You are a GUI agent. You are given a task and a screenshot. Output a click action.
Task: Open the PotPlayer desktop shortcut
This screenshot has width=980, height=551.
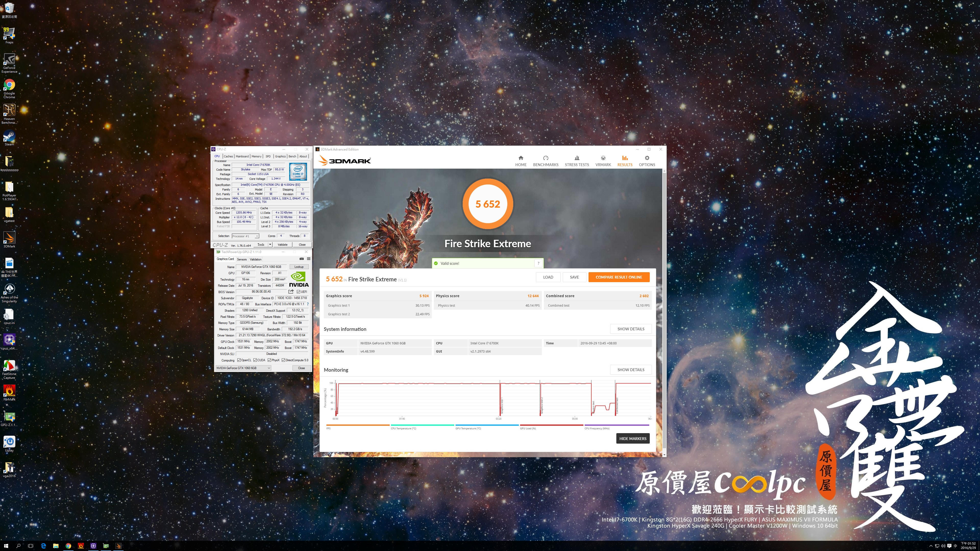point(9,191)
